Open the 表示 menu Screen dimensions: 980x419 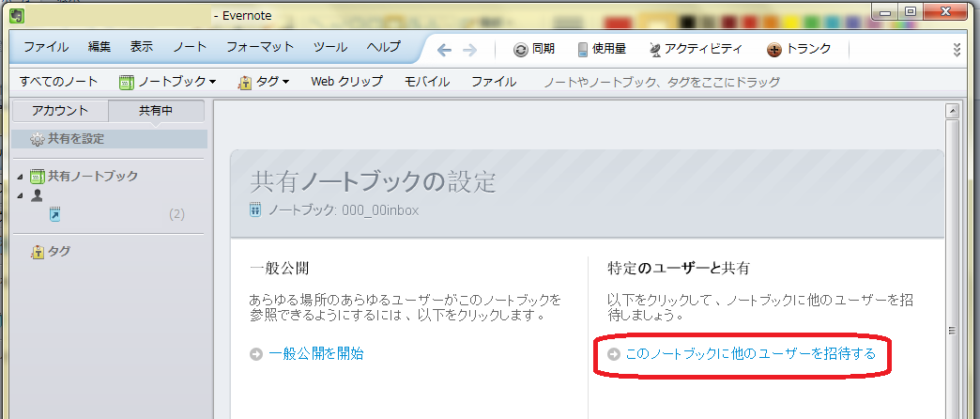tap(141, 47)
